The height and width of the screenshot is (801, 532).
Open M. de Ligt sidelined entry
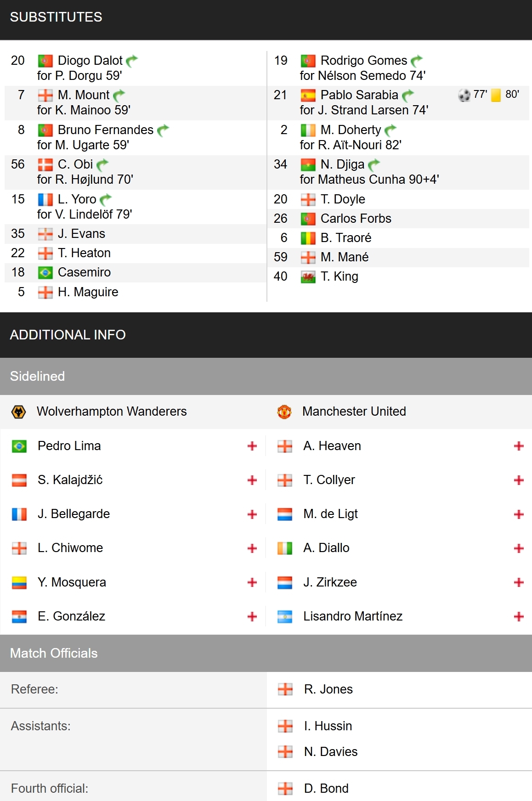coord(330,514)
